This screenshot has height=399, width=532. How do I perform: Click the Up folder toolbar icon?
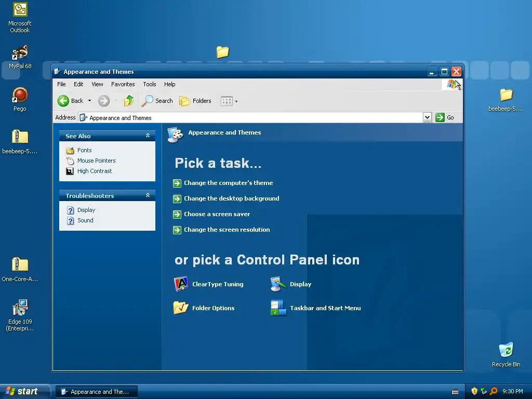coord(129,101)
